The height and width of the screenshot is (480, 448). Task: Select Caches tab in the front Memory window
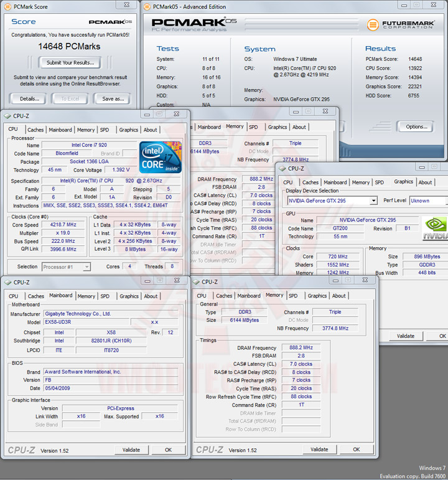pos(224,296)
